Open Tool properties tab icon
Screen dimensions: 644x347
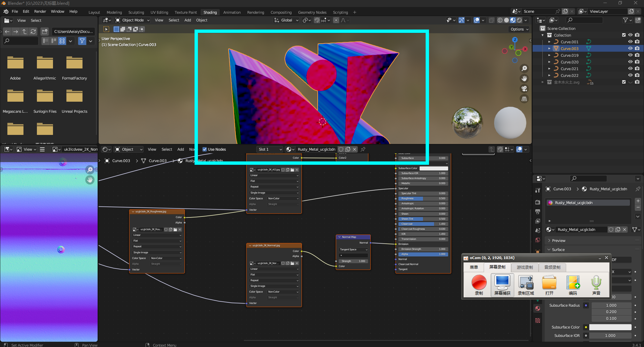(538, 190)
